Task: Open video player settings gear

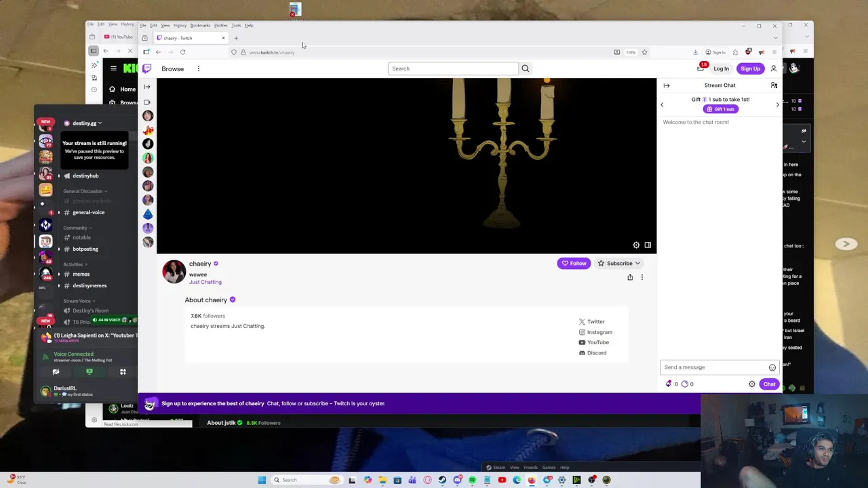Action: [636, 245]
